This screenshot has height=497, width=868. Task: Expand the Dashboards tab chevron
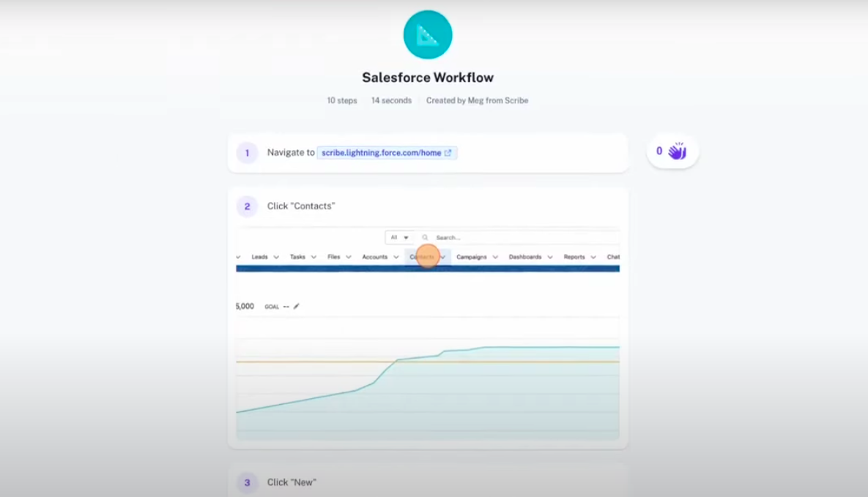[549, 257]
